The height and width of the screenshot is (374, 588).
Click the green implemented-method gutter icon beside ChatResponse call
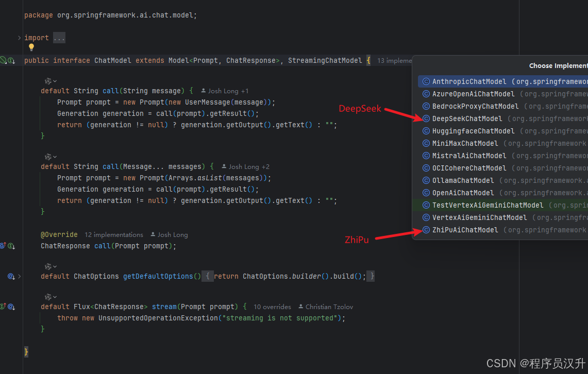(11, 246)
